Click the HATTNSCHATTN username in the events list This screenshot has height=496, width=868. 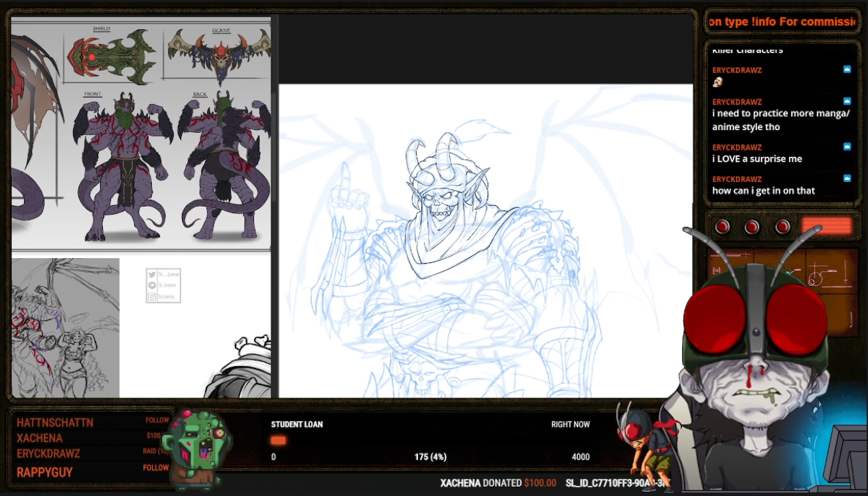click(55, 422)
